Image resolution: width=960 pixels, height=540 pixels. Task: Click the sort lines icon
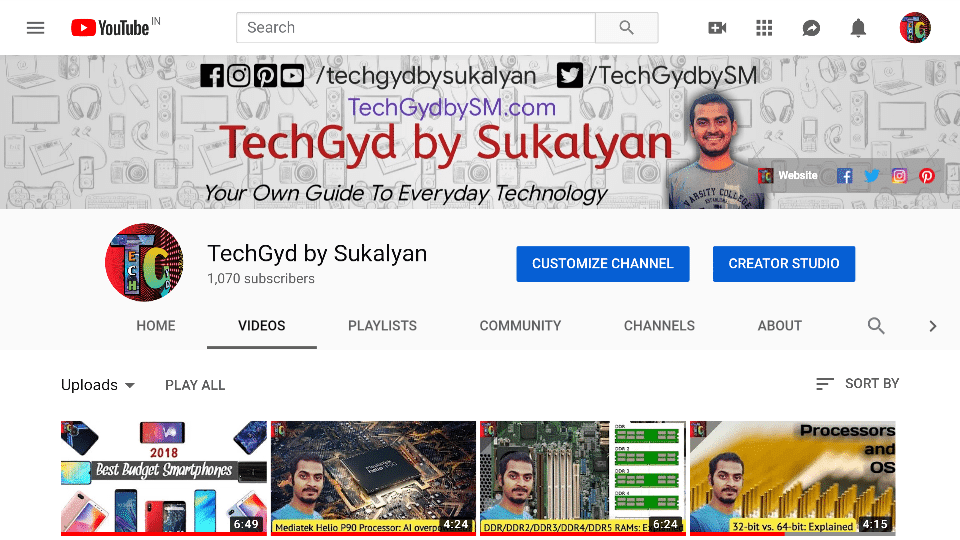coord(825,384)
